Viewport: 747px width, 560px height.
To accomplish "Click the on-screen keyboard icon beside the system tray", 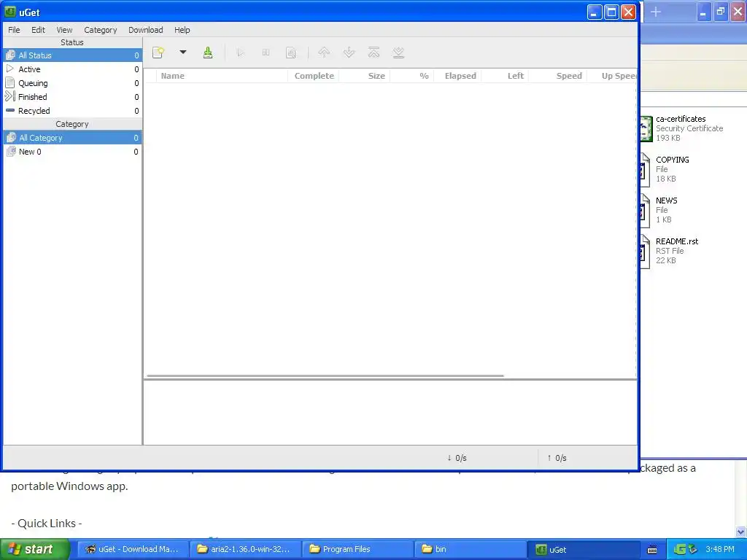I will coord(652,550).
